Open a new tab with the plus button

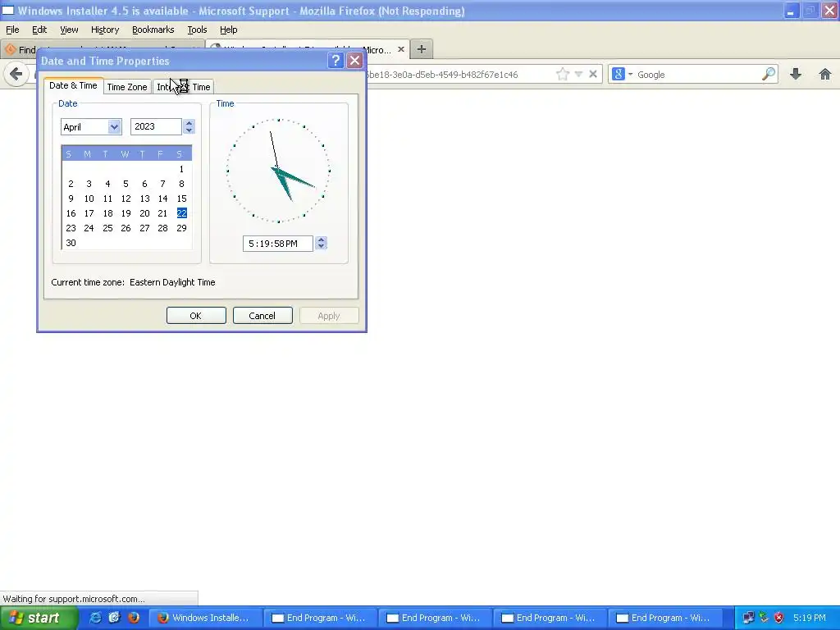coord(422,49)
